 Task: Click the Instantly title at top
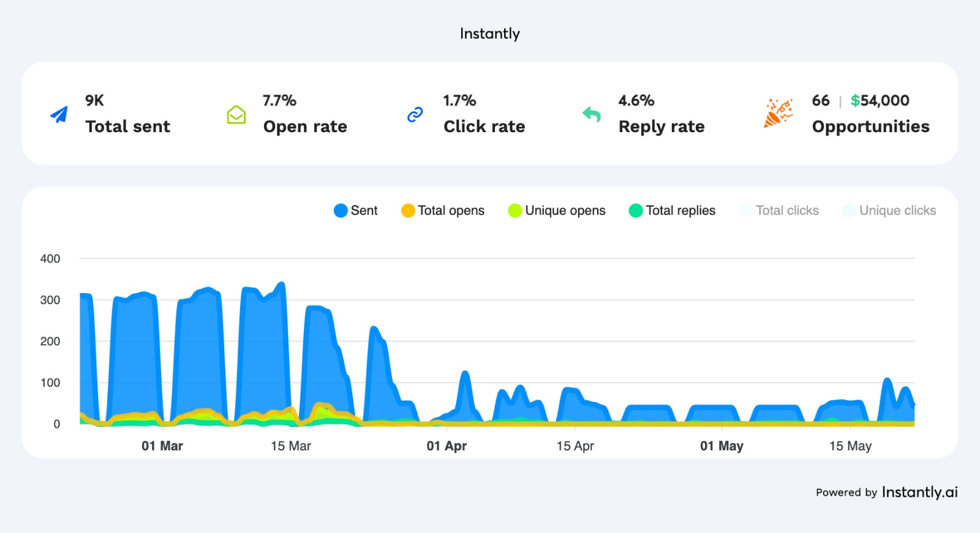489,34
